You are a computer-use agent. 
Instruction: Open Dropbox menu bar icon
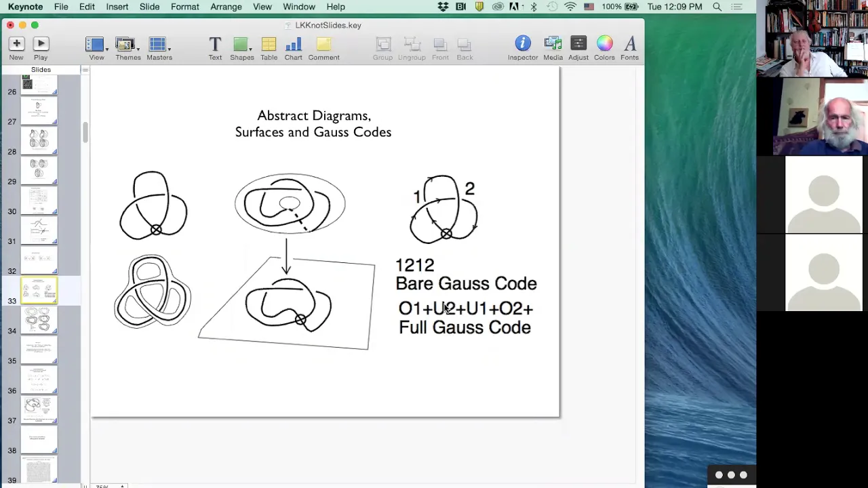point(443,7)
